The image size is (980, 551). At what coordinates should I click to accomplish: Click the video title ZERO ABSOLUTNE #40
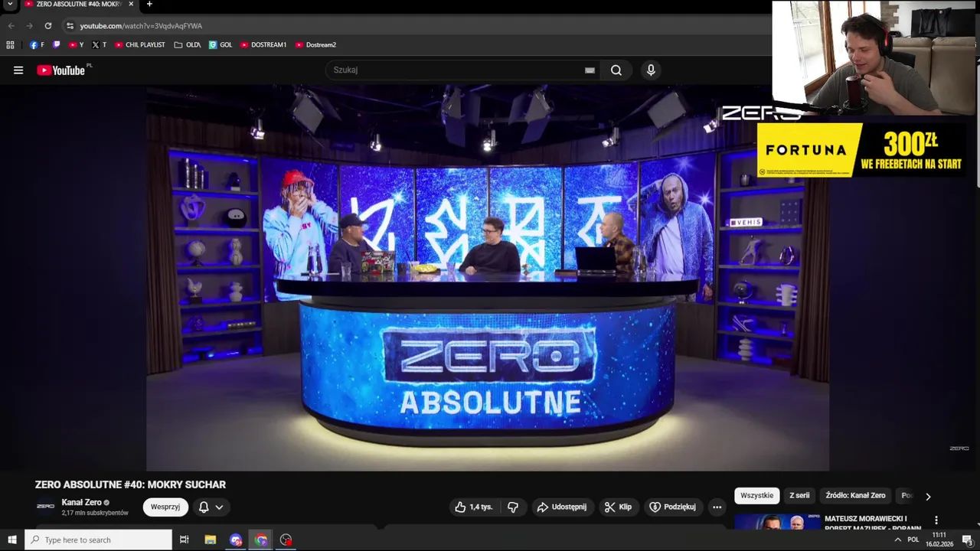(130, 484)
